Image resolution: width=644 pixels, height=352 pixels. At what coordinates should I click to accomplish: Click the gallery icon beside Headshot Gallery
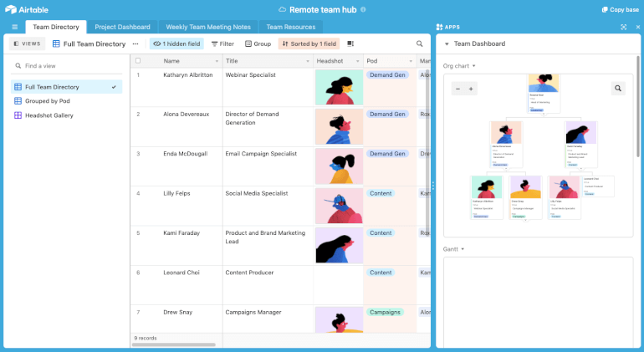point(18,115)
